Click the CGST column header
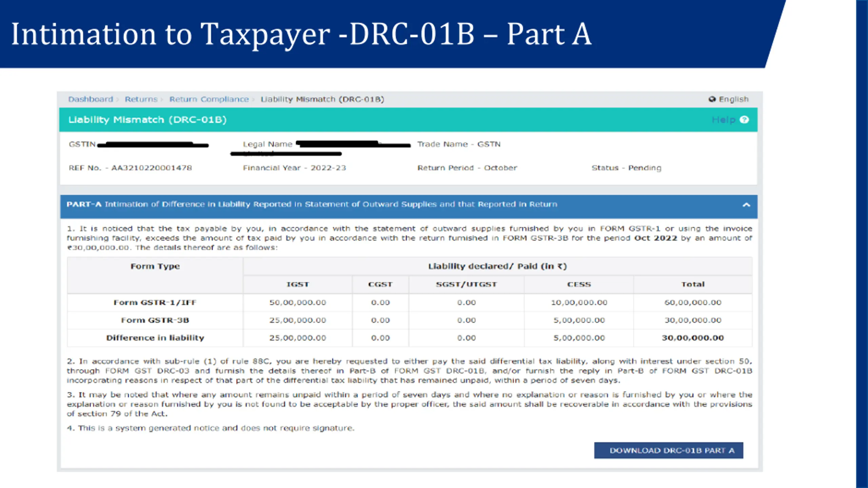This screenshot has width=868, height=488. pos(380,284)
